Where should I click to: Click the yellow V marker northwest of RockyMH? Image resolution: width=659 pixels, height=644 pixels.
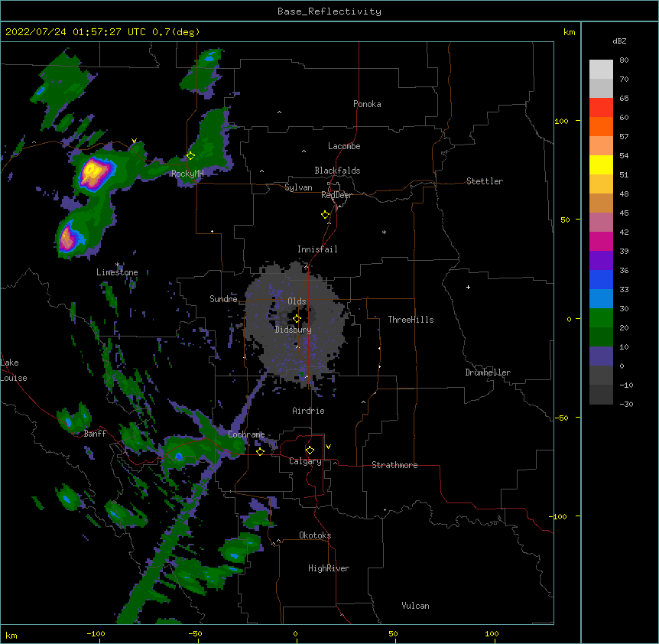134,141
